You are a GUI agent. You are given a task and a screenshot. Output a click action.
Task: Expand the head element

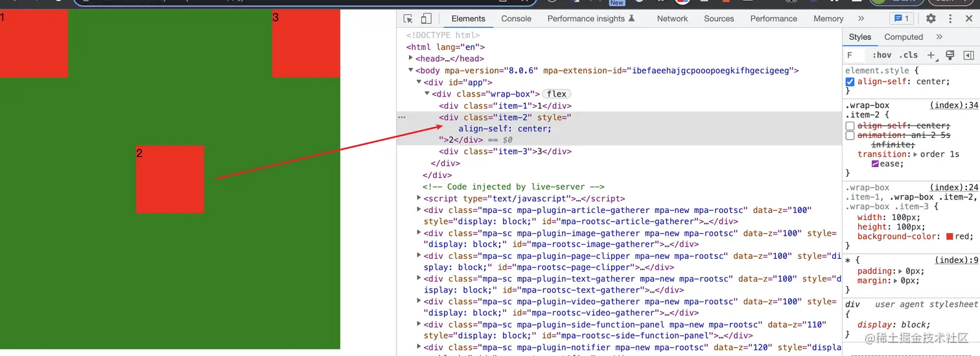pos(411,58)
